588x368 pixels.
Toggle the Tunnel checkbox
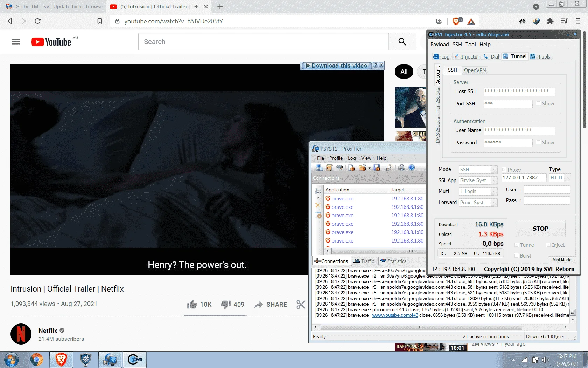pos(516,245)
